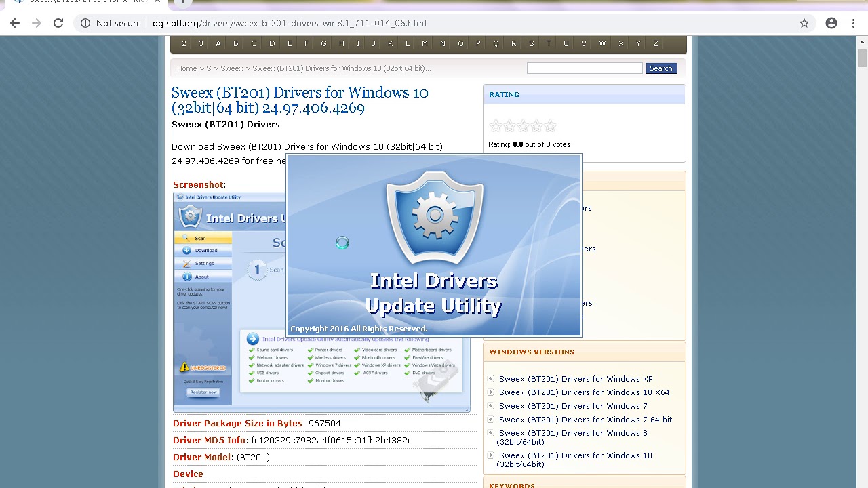Open alphabet index letter E

pos(290,43)
